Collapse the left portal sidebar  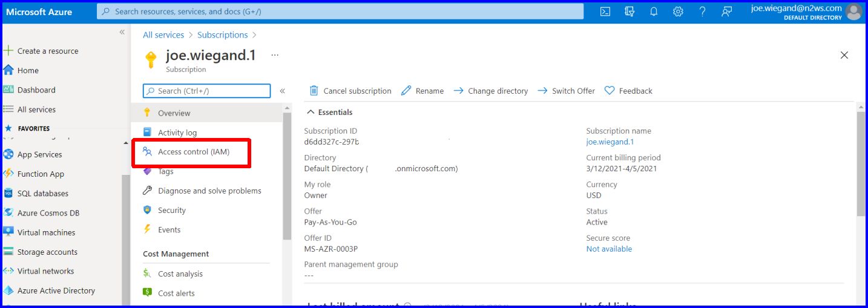coord(122,32)
